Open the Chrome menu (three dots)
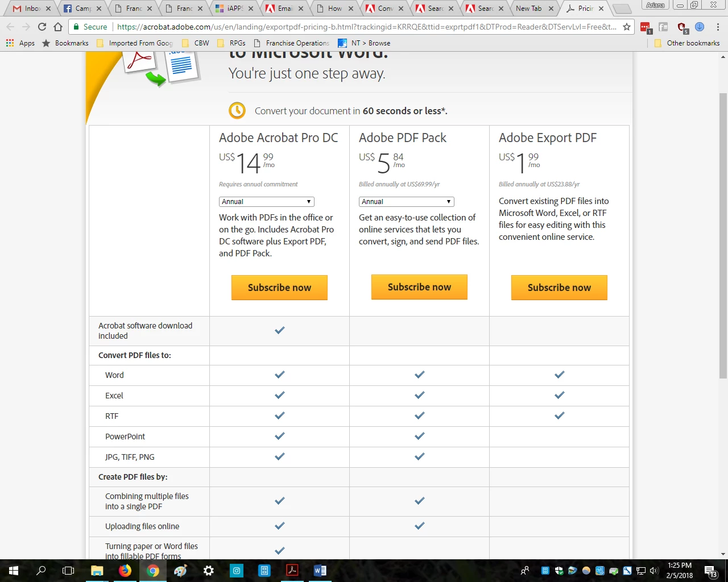 coord(718,27)
